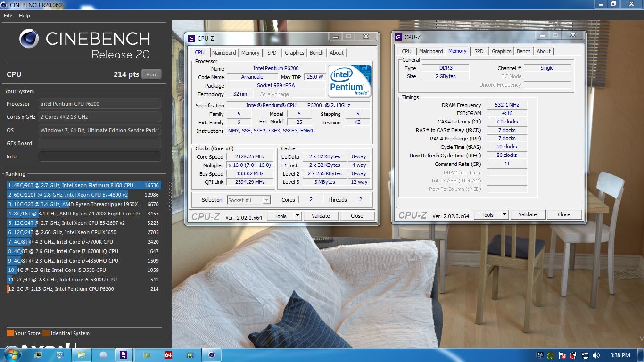Switch to Mainboard tab in left CPU-Z
Image resolution: width=644 pixels, height=362 pixels.
[x=224, y=53]
